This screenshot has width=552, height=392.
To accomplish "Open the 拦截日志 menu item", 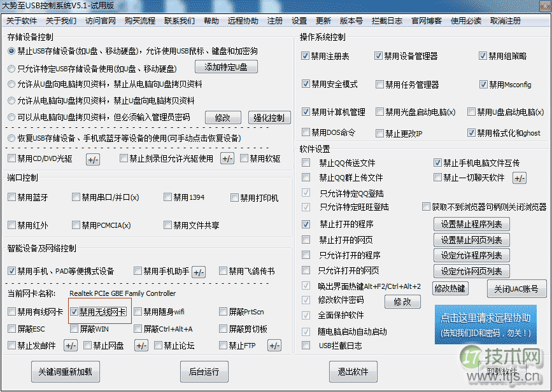I will [386, 20].
